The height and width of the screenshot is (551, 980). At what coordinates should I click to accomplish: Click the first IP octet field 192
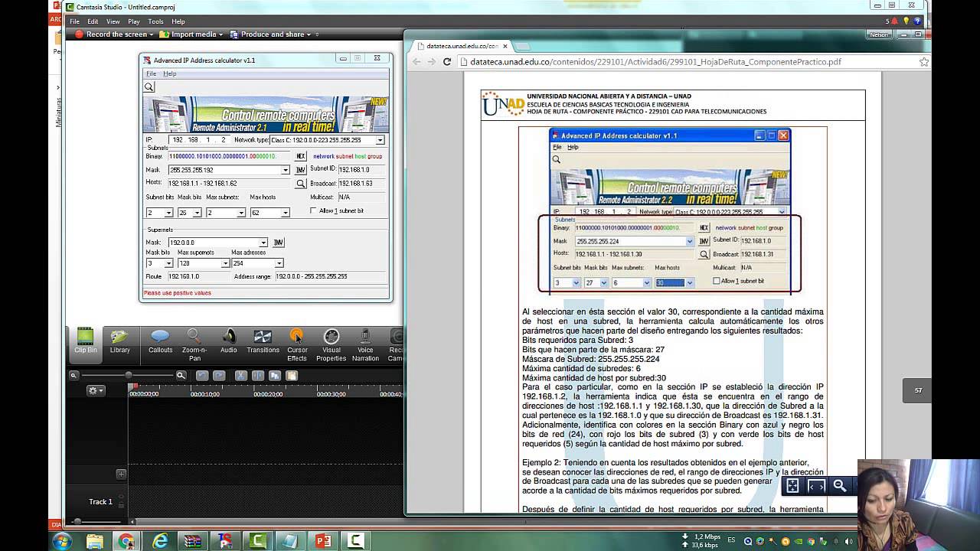tap(178, 140)
